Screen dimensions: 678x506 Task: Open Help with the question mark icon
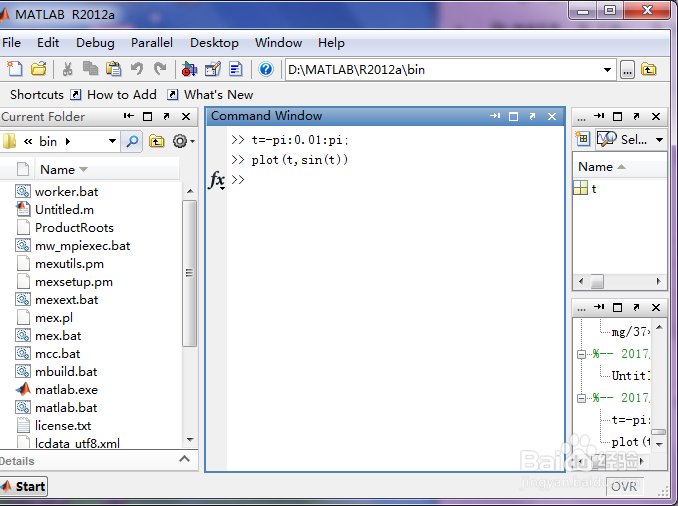click(x=266, y=69)
